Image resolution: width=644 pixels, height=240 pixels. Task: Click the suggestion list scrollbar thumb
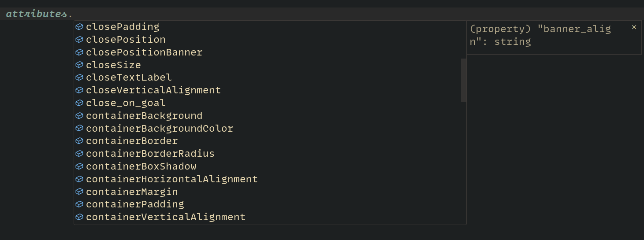[464, 80]
